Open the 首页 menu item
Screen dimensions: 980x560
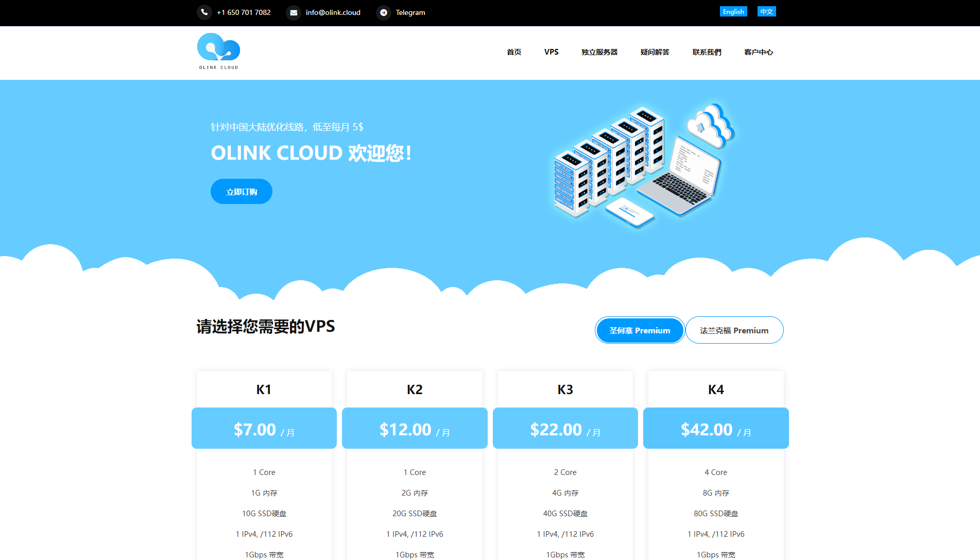513,52
